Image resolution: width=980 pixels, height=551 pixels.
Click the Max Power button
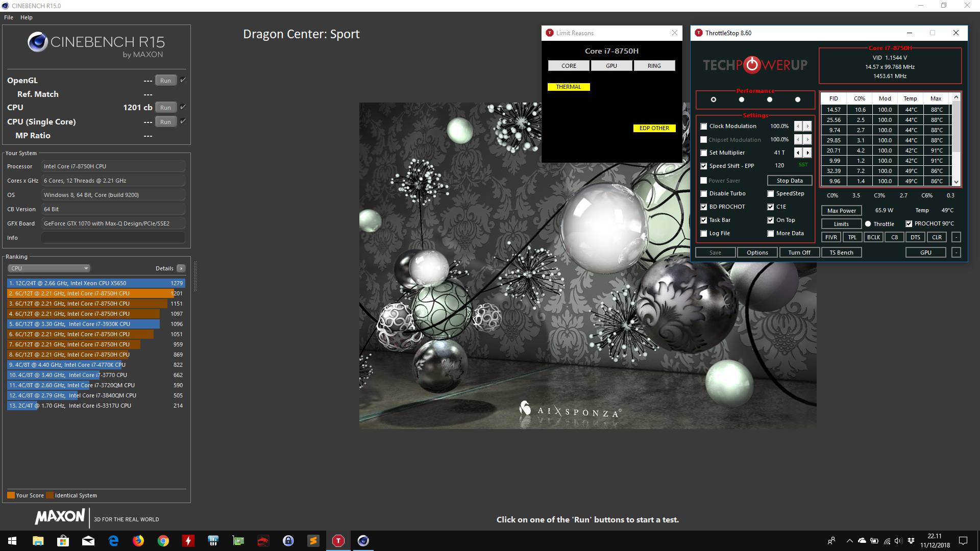pyautogui.click(x=841, y=211)
